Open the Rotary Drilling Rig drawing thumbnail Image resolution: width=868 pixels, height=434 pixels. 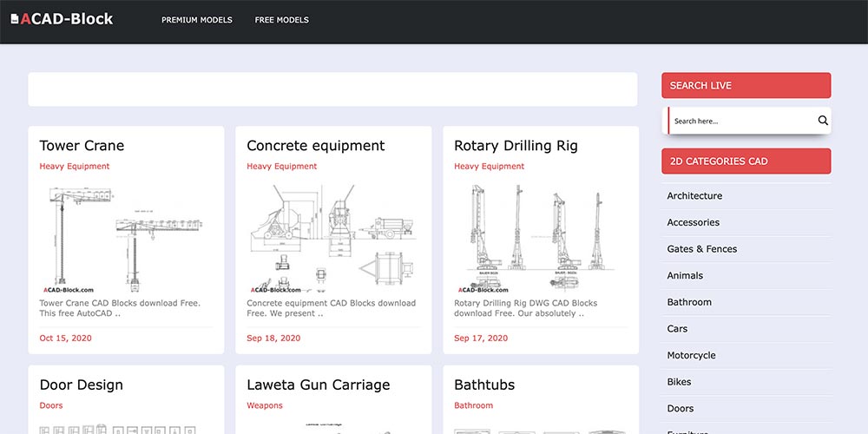(541, 238)
